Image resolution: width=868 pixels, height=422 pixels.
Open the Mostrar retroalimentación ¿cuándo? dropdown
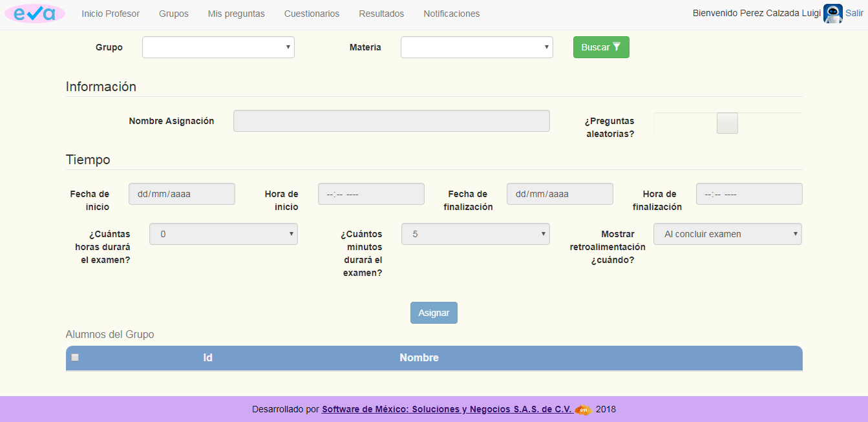coord(727,233)
